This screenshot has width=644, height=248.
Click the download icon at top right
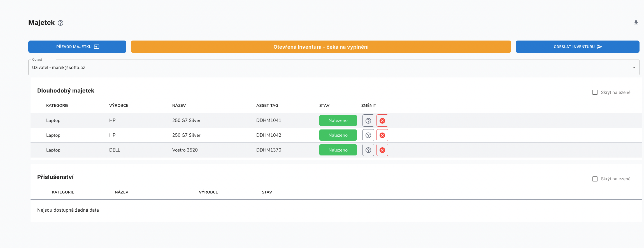point(636,23)
